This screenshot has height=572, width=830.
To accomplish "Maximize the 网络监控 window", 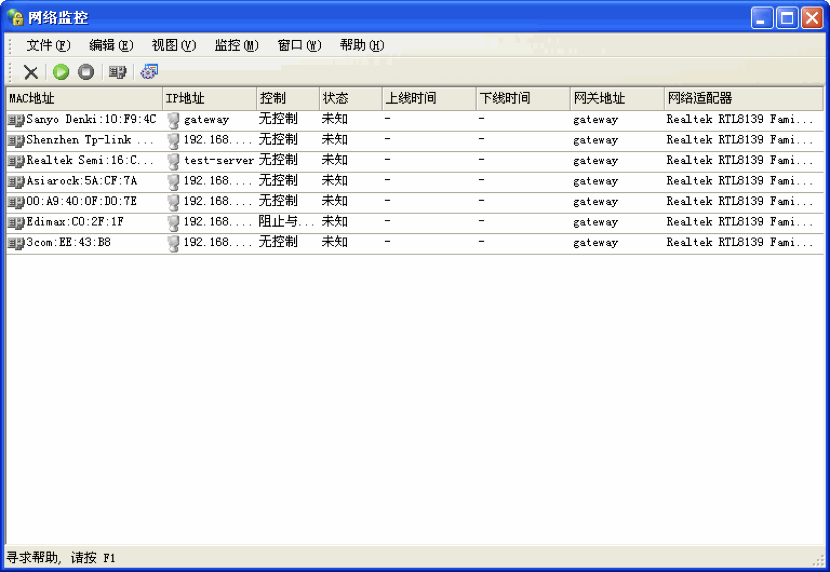I will 787,17.
